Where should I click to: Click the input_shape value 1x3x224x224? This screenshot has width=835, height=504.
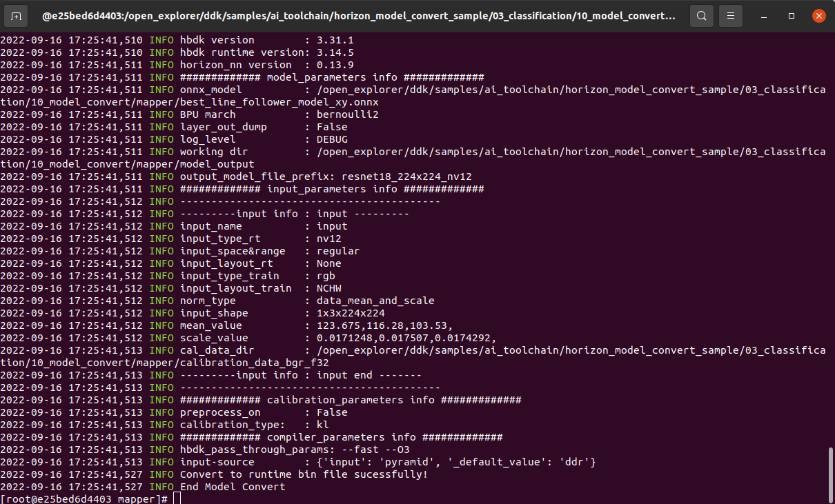pos(351,313)
